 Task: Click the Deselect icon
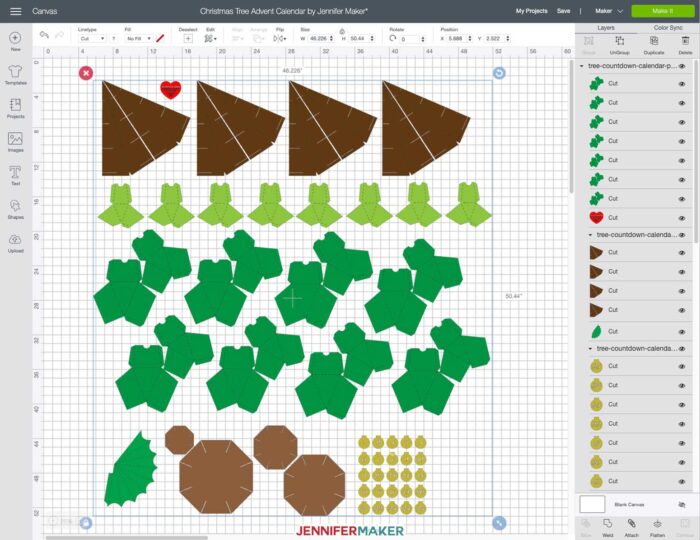[x=188, y=39]
